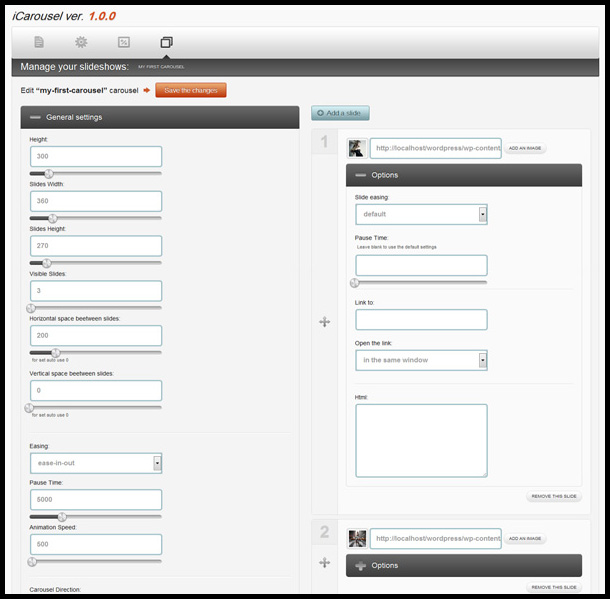Click the general Pause Time field showing 5000
610x599 pixels.
tap(96, 499)
